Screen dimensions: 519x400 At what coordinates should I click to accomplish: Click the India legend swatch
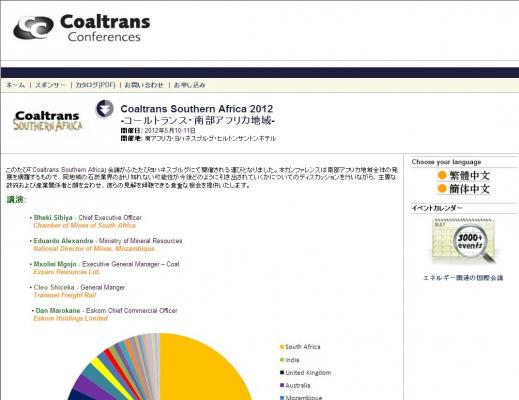pos(282,360)
